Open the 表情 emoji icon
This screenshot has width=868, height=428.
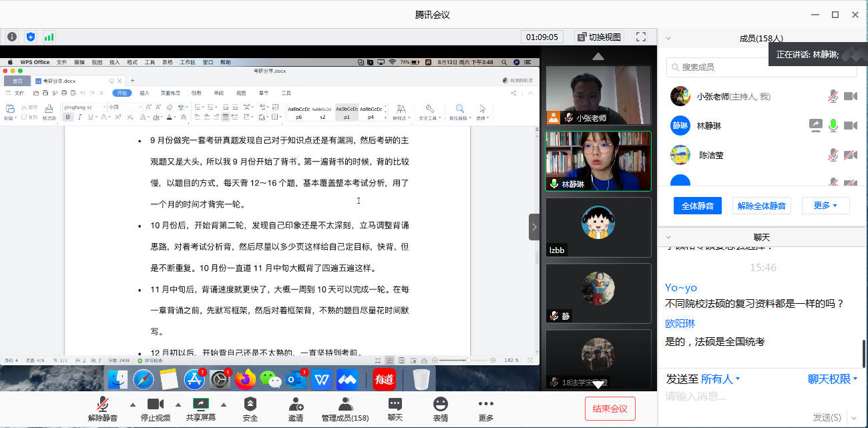click(440, 405)
